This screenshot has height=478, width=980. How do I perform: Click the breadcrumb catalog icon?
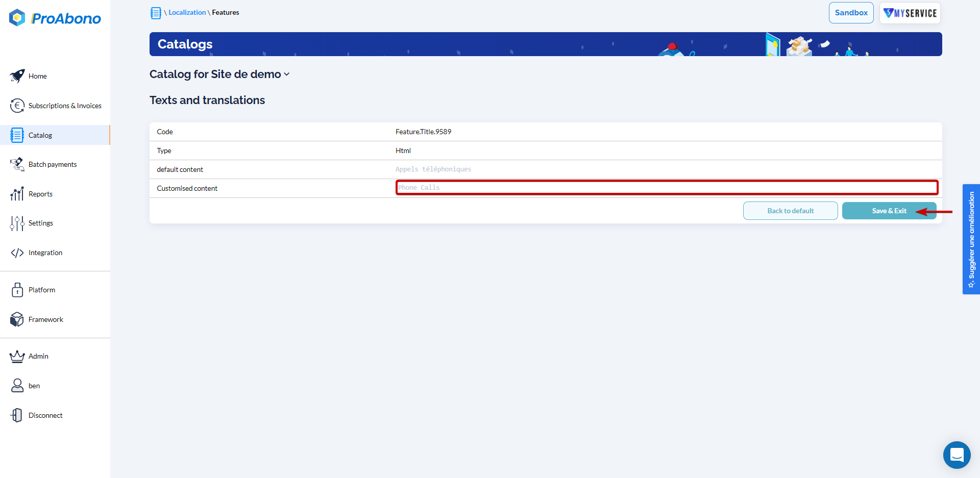click(x=156, y=13)
